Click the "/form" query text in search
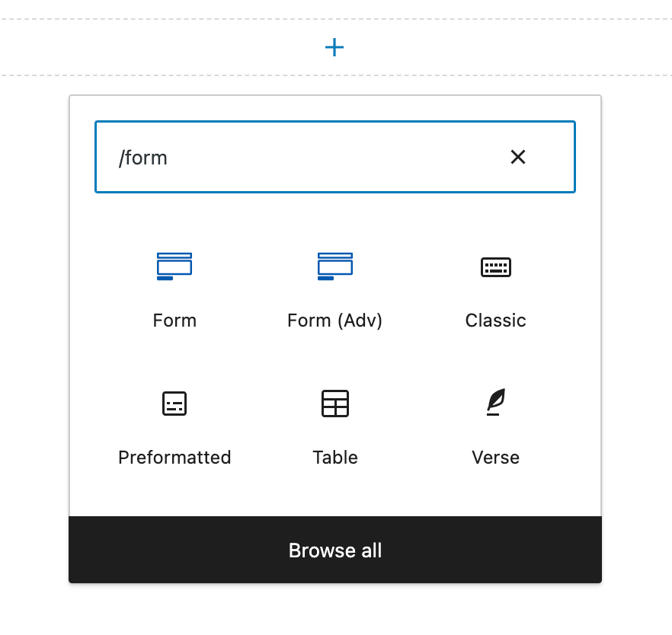 click(142, 158)
